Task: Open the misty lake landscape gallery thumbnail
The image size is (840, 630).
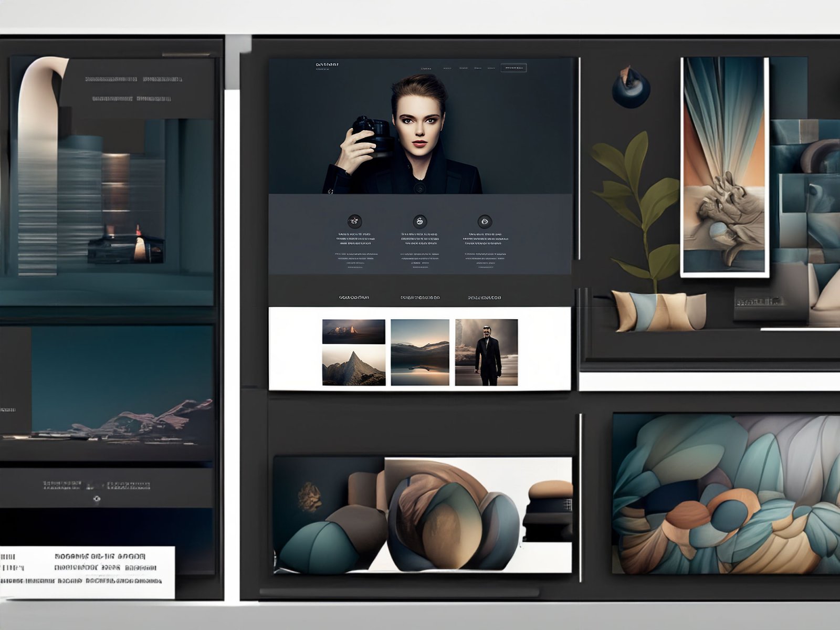Action: [420, 352]
